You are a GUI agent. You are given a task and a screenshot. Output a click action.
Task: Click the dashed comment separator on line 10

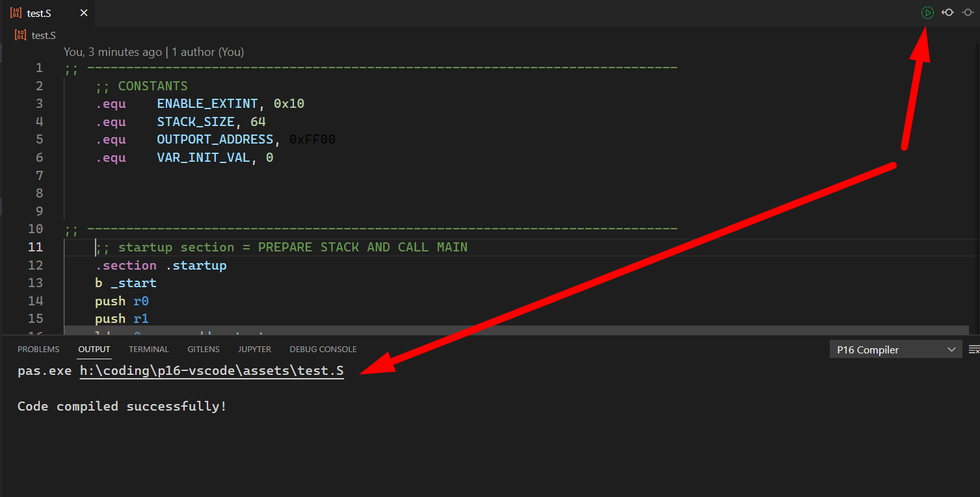(371, 229)
